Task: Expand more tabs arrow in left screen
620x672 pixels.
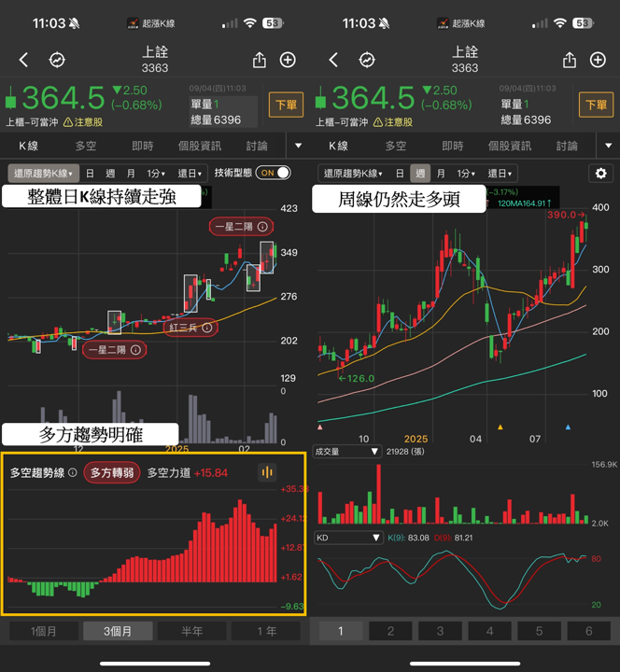Action: (299, 146)
